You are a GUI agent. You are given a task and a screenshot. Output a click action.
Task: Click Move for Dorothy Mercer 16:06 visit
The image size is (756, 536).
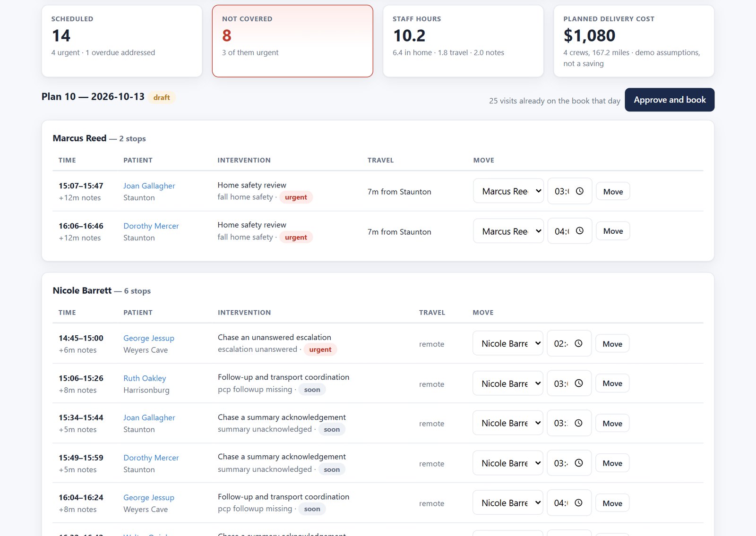coord(613,231)
